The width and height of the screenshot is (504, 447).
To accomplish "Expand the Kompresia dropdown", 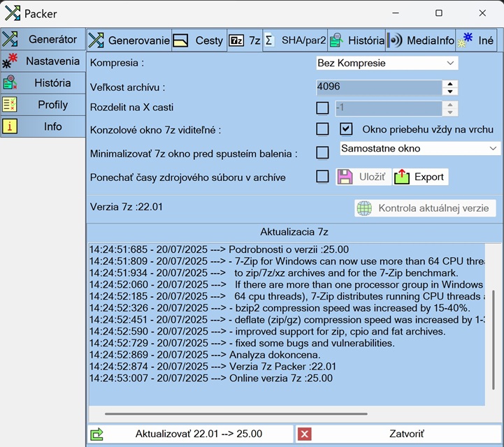I will click(387, 63).
